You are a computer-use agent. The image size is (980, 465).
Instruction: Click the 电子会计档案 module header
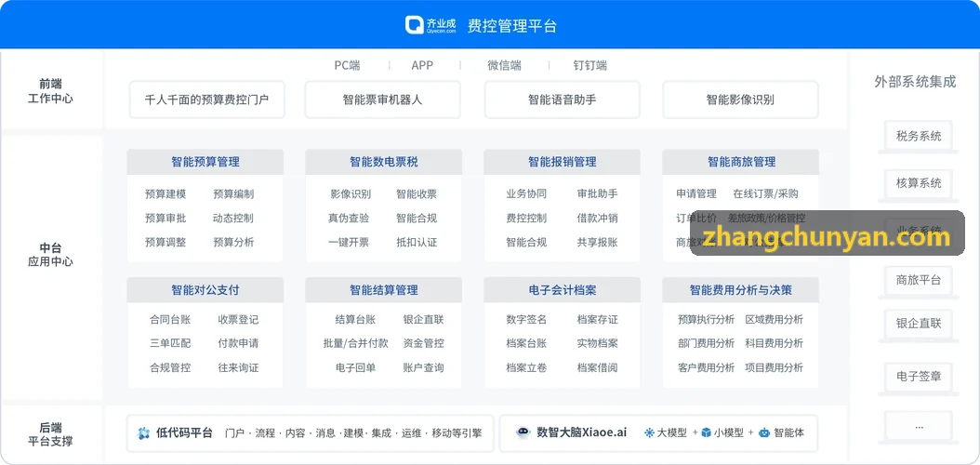[562, 290]
